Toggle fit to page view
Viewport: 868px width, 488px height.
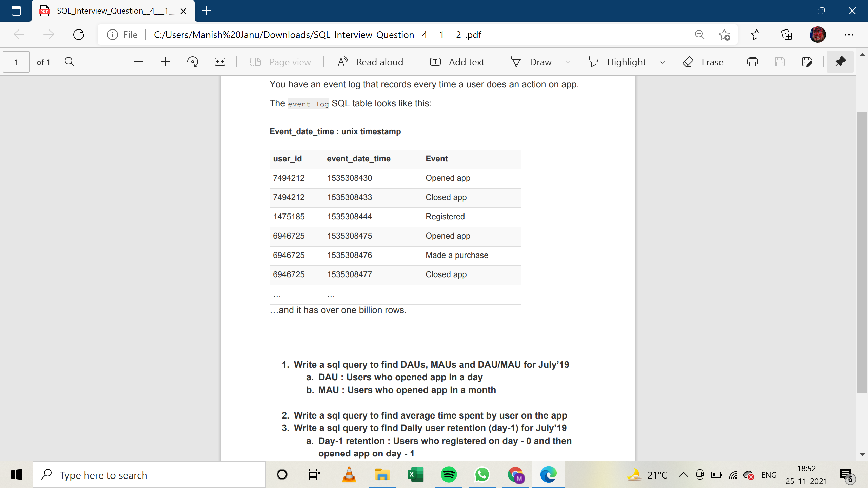point(220,62)
